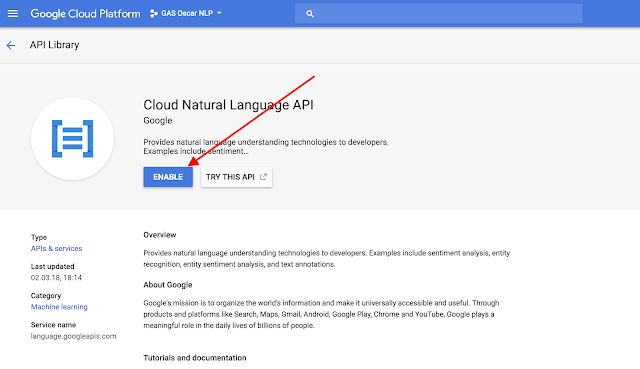Click the About Google section heading
Screen dimensions: 640x369
168,285
